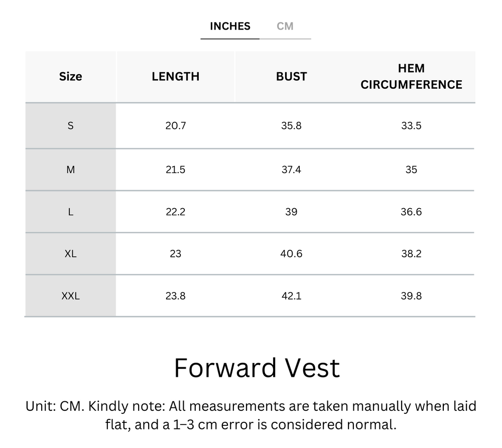Select size XL row label

[70, 254]
